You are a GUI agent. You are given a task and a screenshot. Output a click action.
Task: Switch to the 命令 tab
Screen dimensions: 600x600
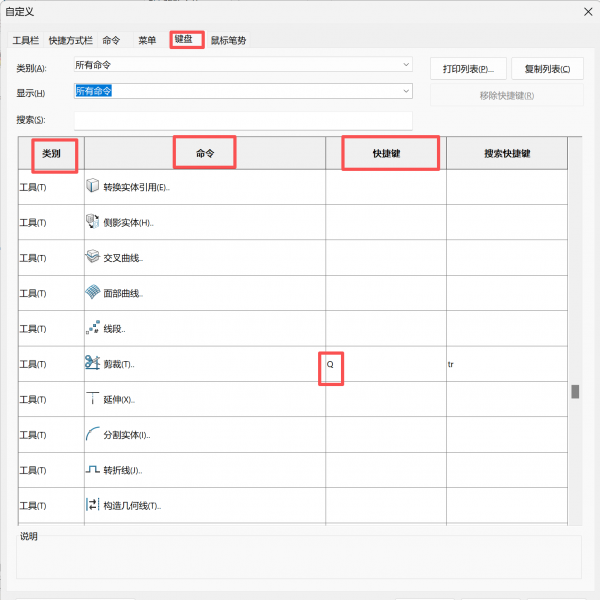[x=111, y=40]
